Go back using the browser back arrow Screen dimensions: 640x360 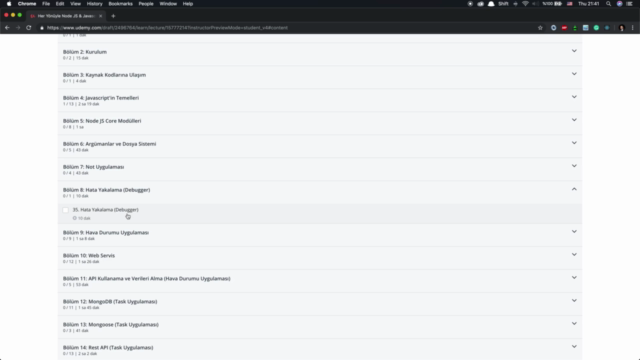7,28
